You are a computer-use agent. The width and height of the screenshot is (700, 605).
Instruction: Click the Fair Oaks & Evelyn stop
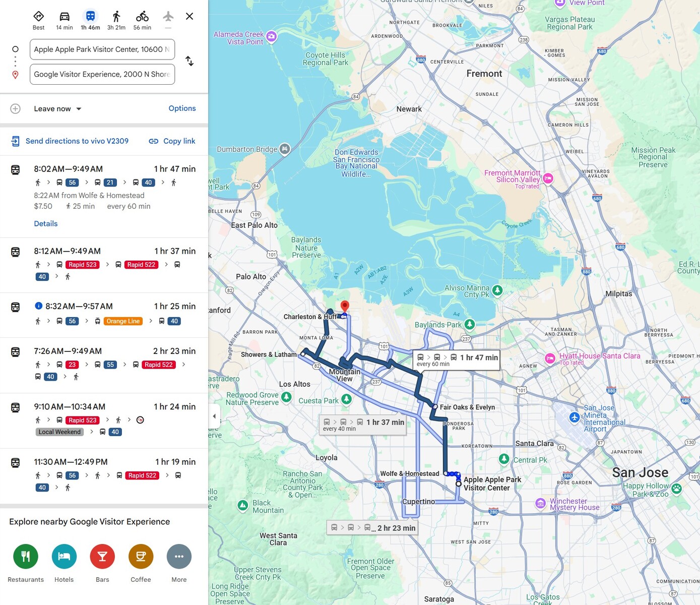click(x=435, y=406)
